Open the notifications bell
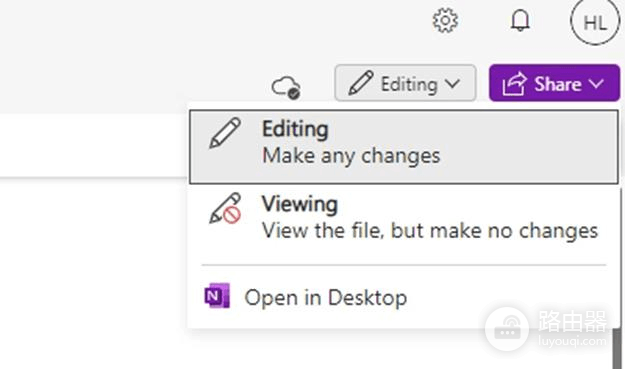This screenshot has height=369, width=625. [x=520, y=20]
